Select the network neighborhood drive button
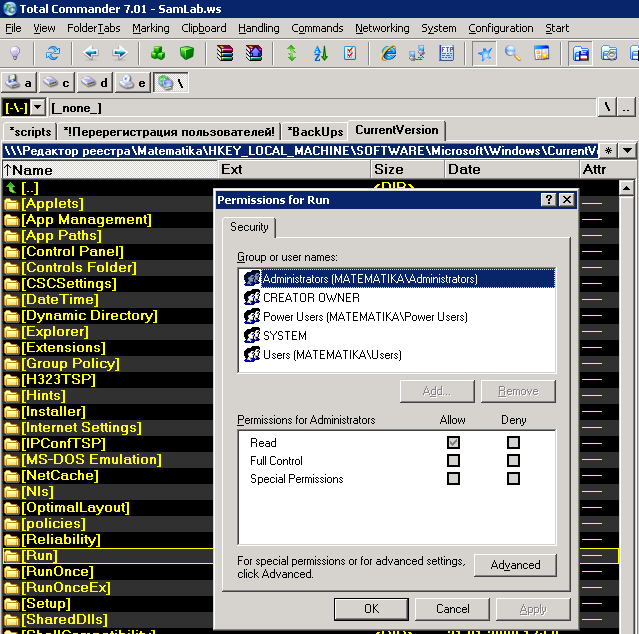Viewport: 639px width, 634px height. [x=171, y=83]
